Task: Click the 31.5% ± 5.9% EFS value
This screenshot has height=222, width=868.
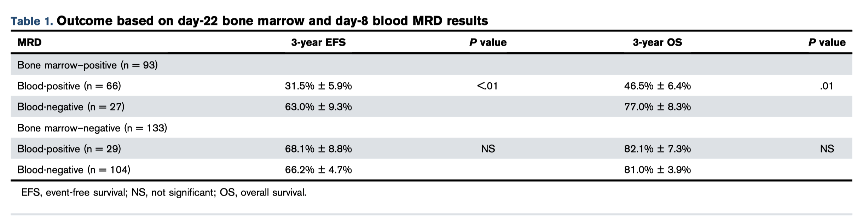Action: (318, 86)
